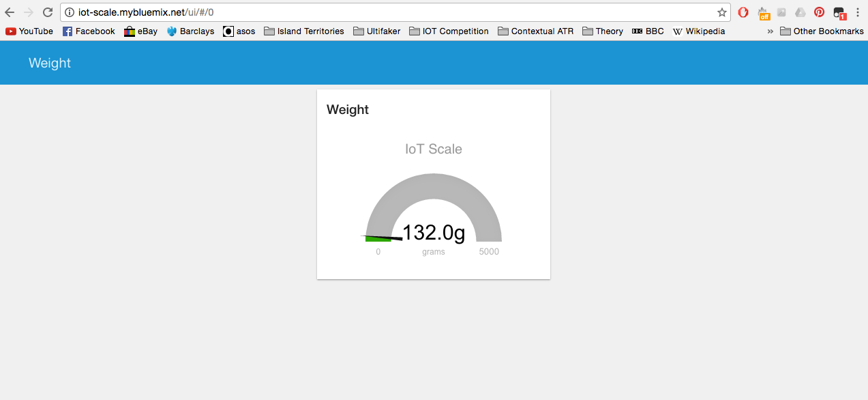868x400 pixels.
Task: Open the Chrome menu with three dots
Action: (857, 12)
